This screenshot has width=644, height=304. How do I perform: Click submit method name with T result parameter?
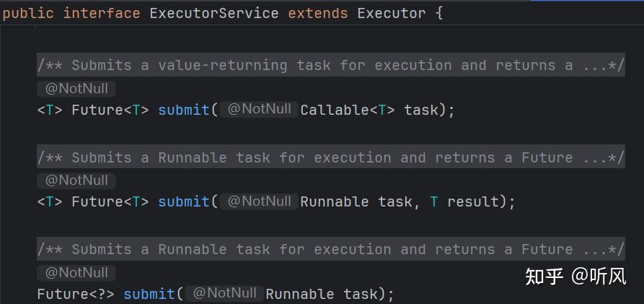click(184, 201)
